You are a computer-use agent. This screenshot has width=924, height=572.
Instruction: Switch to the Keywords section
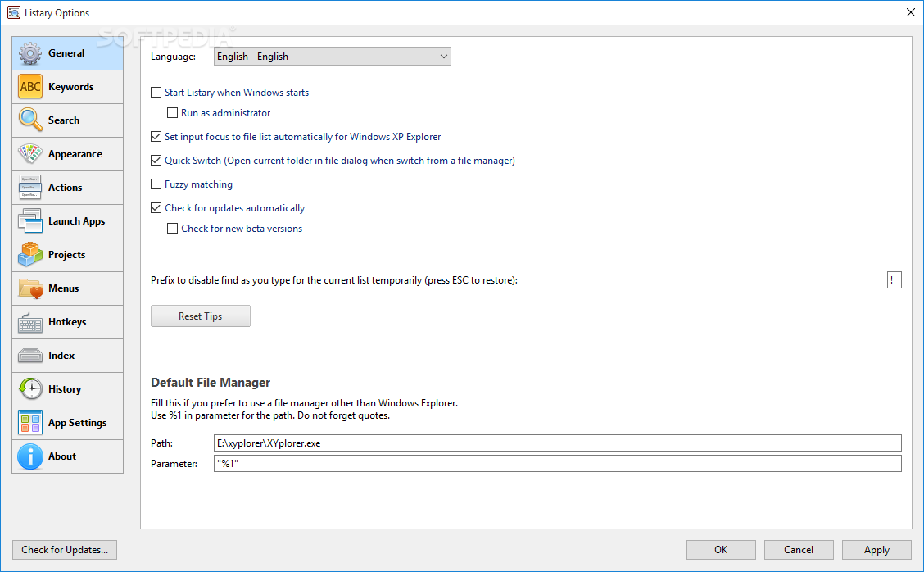[68, 87]
